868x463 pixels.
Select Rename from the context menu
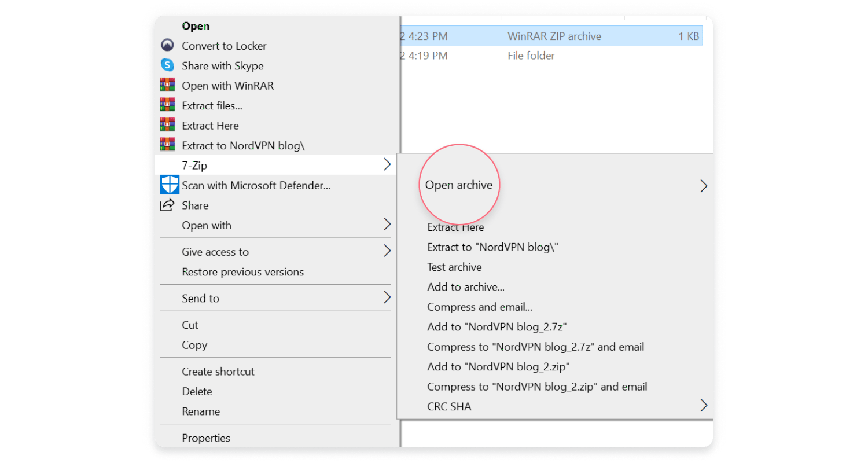click(201, 411)
